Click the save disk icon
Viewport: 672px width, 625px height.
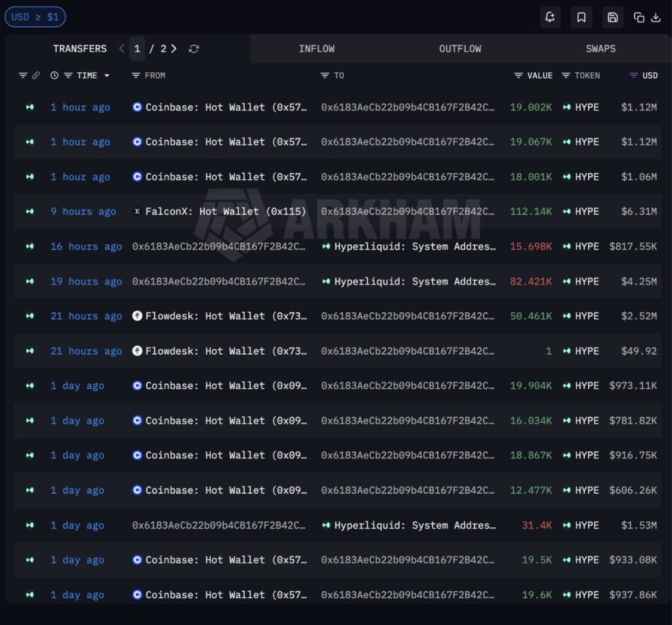[612, 17]
